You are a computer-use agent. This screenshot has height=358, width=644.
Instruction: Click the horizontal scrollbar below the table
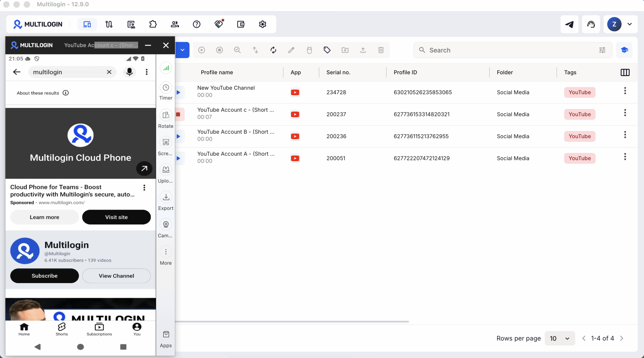pos(292,322)
